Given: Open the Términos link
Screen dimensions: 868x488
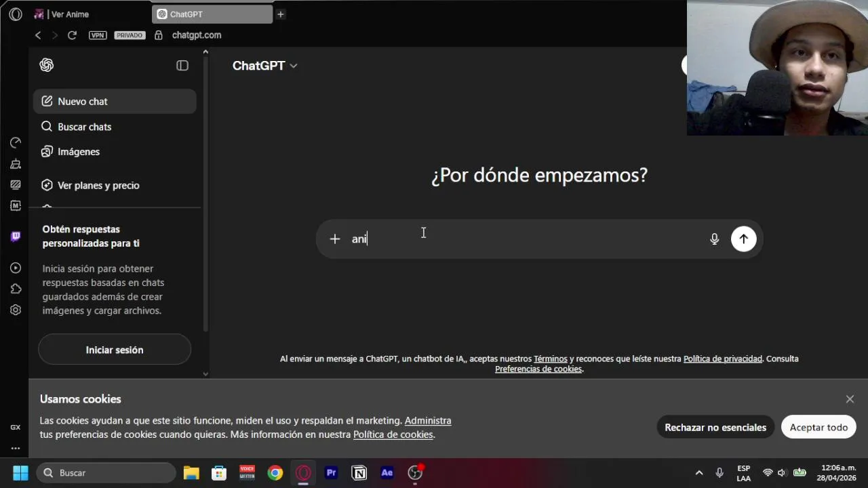Looking at the screenshot, I should (x=551, y=359).
